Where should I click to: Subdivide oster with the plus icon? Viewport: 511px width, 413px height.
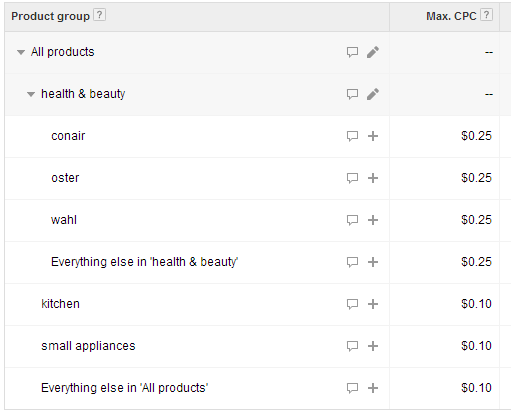pyautogui.click(x=373, y=178)
